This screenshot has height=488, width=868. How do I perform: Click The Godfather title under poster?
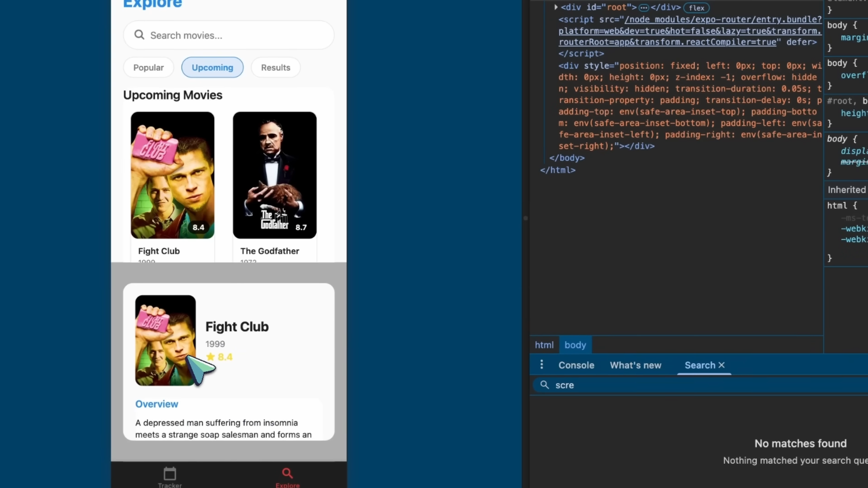tap(270, 251)
